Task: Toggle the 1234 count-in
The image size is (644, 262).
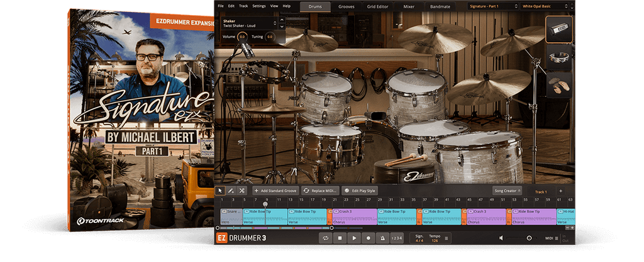Action: 397,237
